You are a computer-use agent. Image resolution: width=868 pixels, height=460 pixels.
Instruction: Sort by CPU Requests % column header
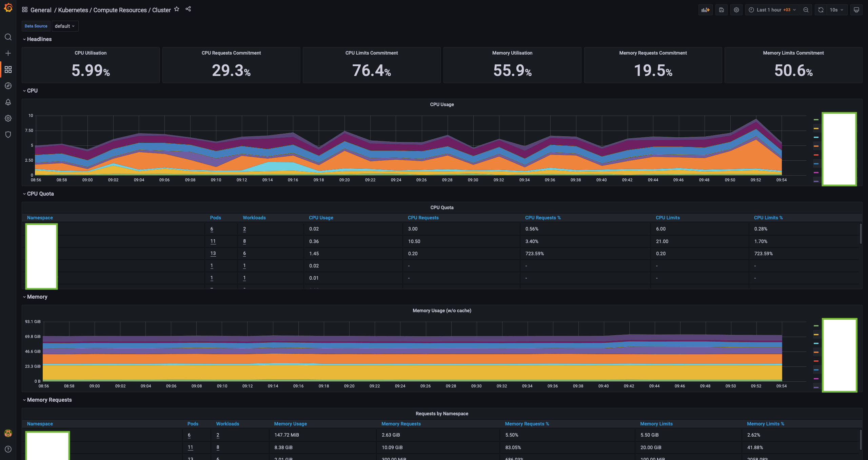coord(543,218)
